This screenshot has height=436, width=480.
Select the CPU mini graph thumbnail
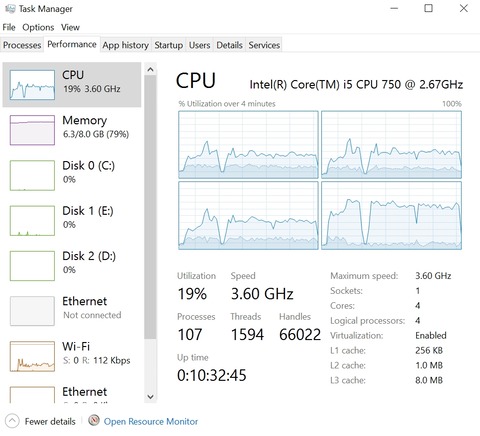click(32, 85)
